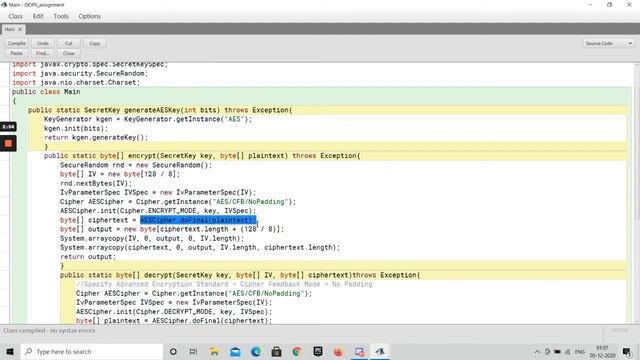Click the Copy toolbar button
The image size is (640, 360).
point(95,43)
